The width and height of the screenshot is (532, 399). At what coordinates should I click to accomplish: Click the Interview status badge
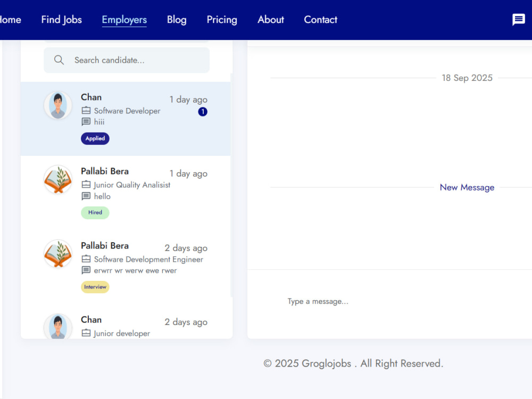95,287
